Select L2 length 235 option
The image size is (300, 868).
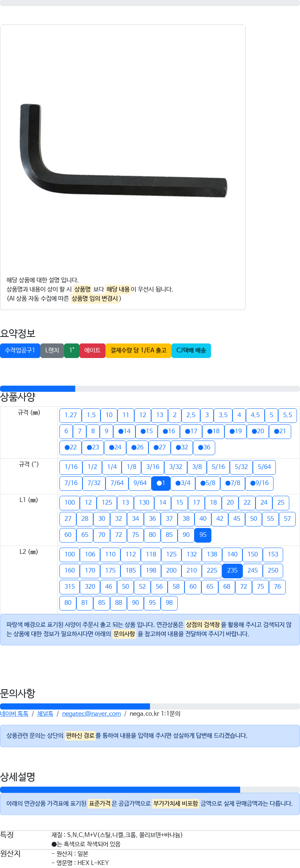click(x=232, y=571)
